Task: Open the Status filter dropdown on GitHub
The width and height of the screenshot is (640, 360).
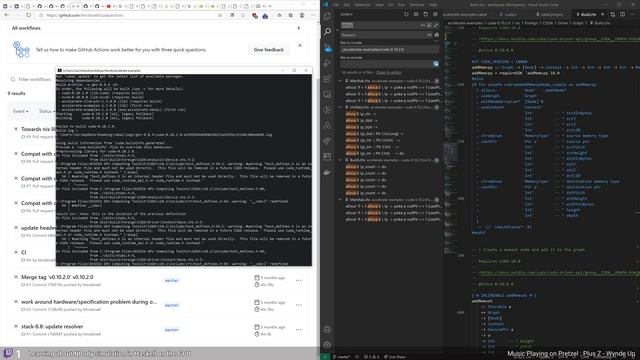Action: (46, 111)
